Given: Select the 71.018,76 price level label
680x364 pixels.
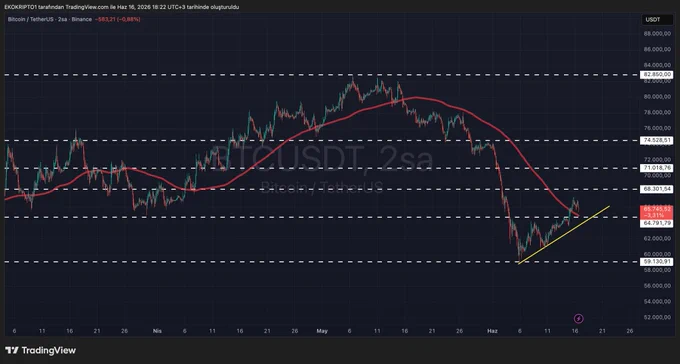Looking at the screenshot, I should [x=657, y=168].
